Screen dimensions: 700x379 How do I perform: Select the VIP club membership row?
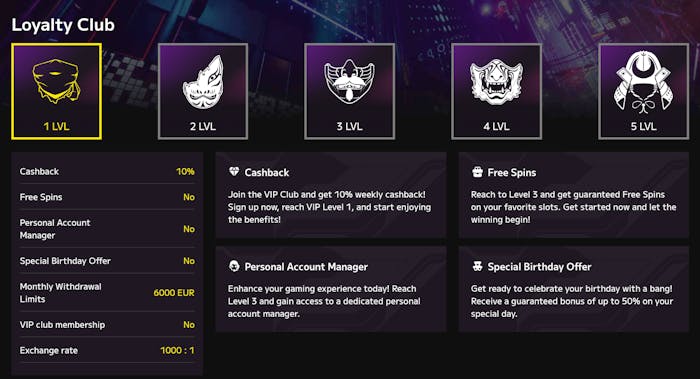(x=107, y=325)
